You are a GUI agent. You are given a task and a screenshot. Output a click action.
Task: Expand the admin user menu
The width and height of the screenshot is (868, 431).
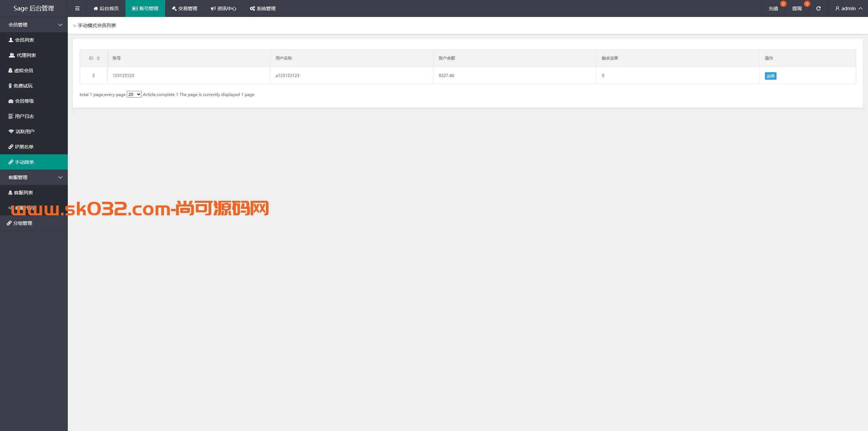point(849,8)
